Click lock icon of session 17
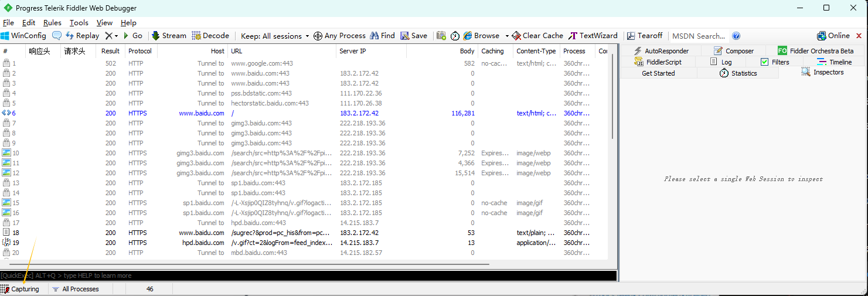 [6, 223]
